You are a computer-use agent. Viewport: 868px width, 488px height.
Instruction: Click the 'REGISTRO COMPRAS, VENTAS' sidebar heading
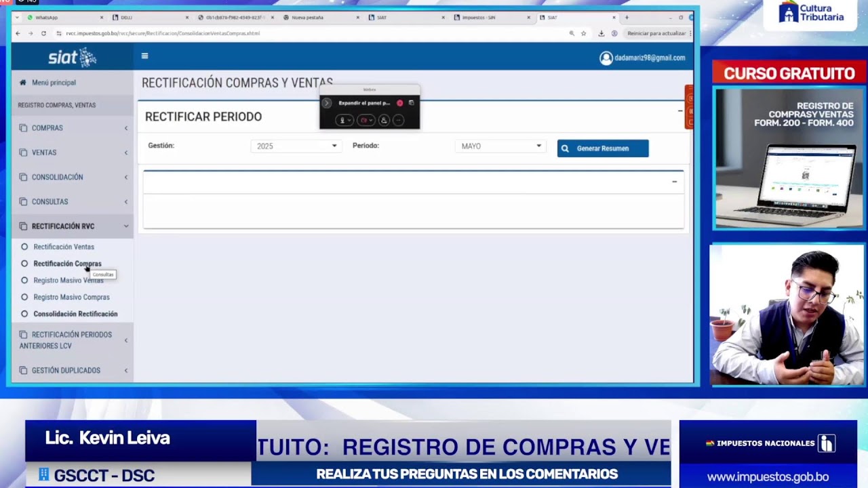(57, 105)
